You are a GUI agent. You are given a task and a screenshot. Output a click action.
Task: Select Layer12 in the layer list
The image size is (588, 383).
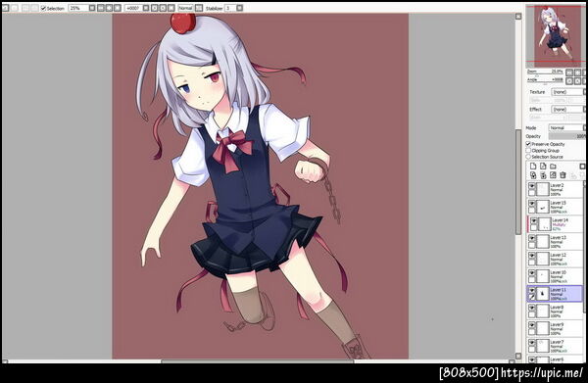pyautogui.click(x=556, y=259)
